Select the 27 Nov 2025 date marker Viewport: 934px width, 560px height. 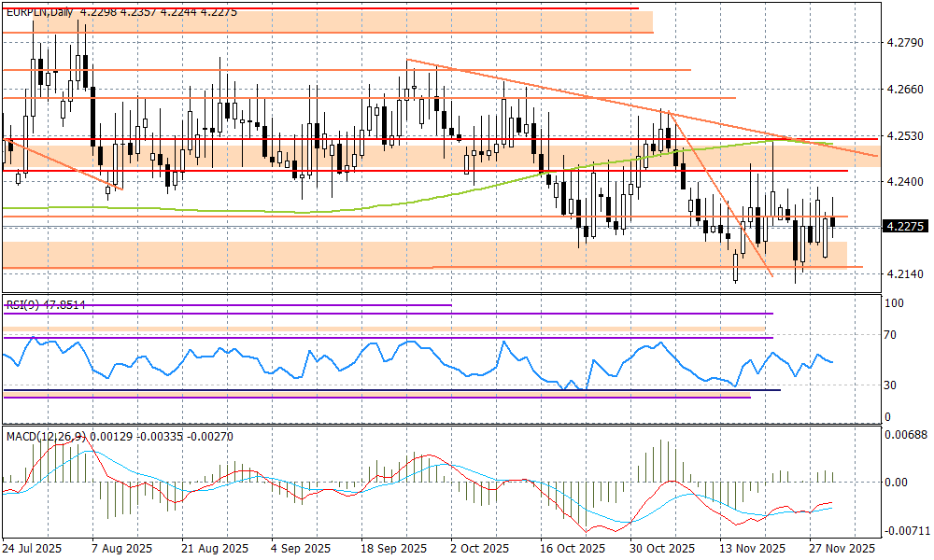point(843,549)
